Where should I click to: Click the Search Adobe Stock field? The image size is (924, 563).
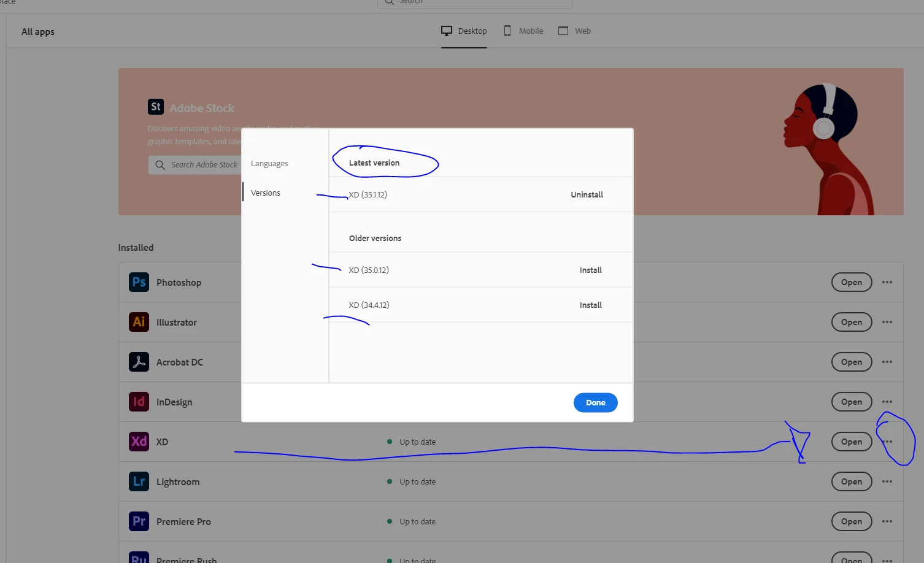point(195,165)
